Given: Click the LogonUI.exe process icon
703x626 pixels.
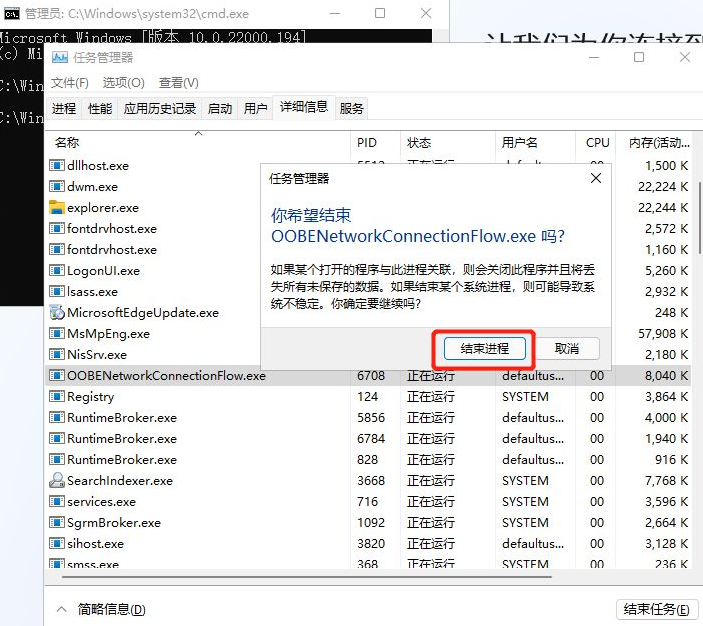Looking at the screenshot, I should pyautogui.click(x=56, y=270).
